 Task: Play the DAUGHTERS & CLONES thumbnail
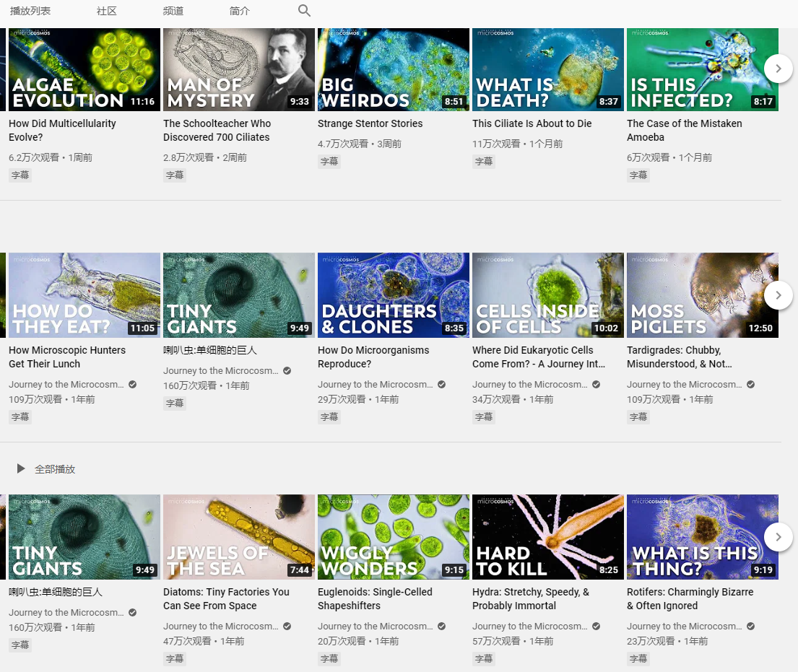394,295
